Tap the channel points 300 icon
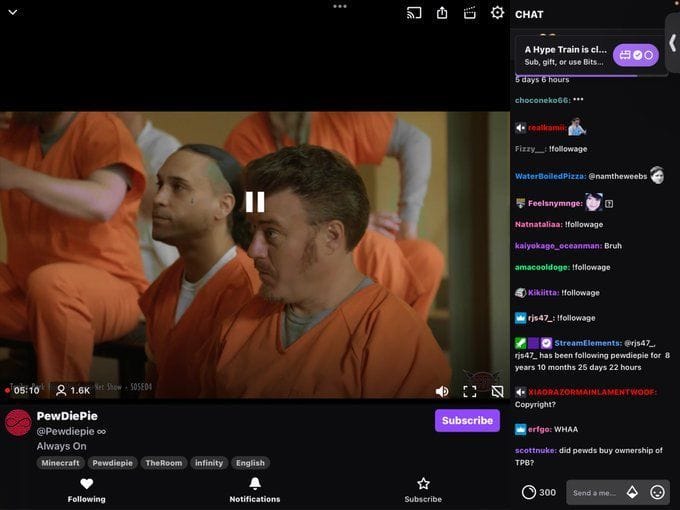Image resolution: width=680 pixels, height=510 pixels. coord(529,492)
